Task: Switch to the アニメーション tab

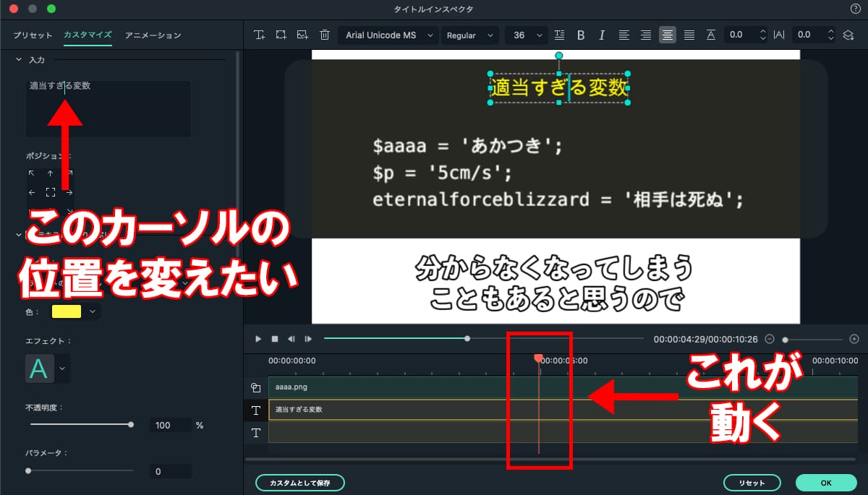Action: coord(153,35)
